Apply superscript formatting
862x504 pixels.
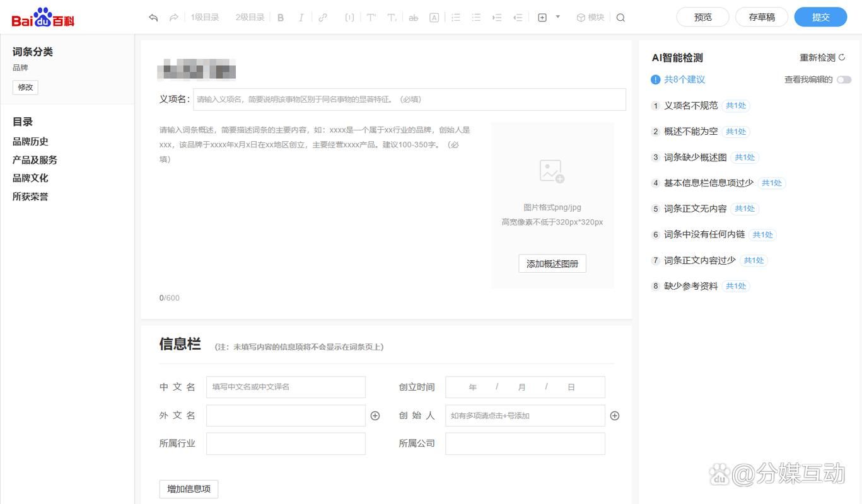tap(371, 18)
